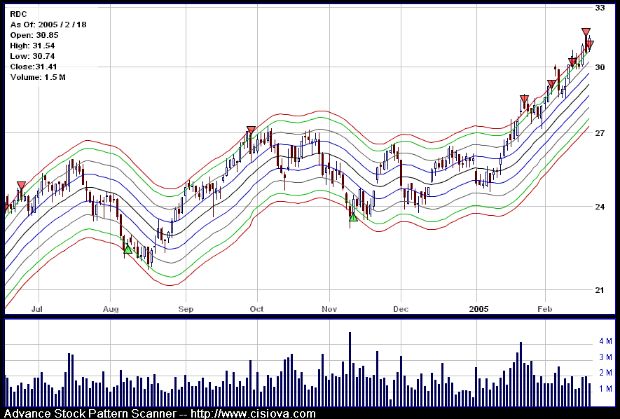The image size is (620, 419).
Task: Select the 'As Of: 2005 / 2 / 18' text
Action: (48, 25)
